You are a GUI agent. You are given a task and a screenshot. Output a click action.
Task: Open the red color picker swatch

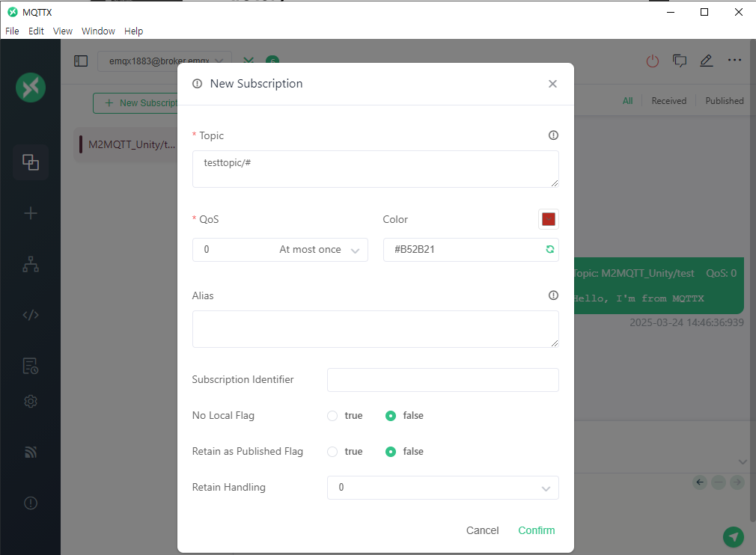point(548,219)
